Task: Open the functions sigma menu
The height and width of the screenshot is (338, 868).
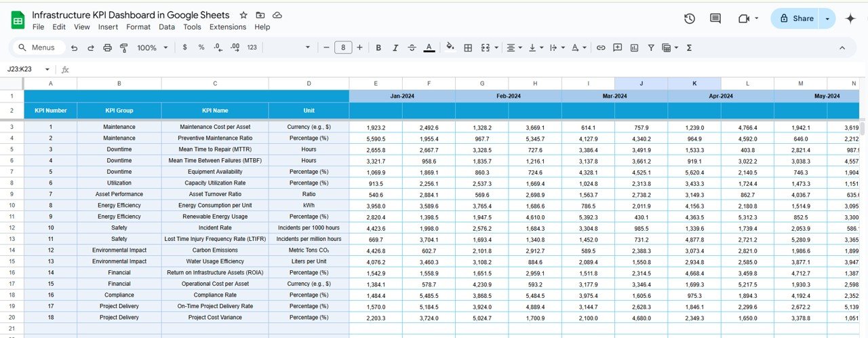Action: click(x=690, y=48)
